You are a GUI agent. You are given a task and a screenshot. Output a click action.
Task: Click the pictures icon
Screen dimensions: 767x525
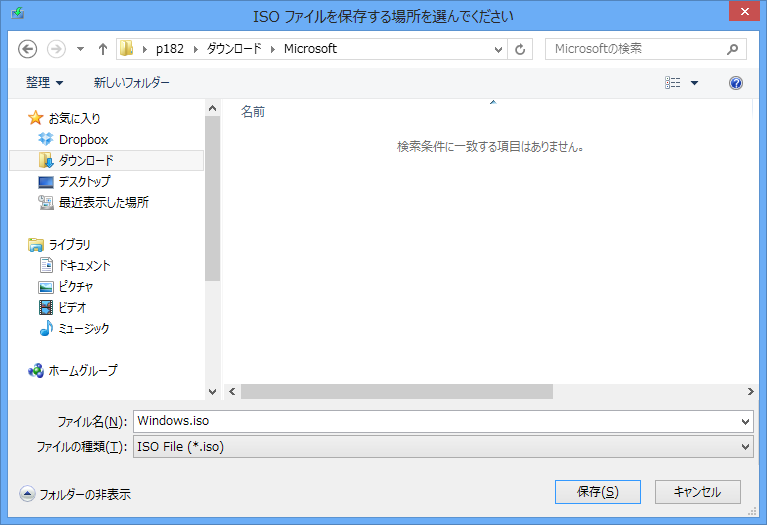click(x=46, y=287)
